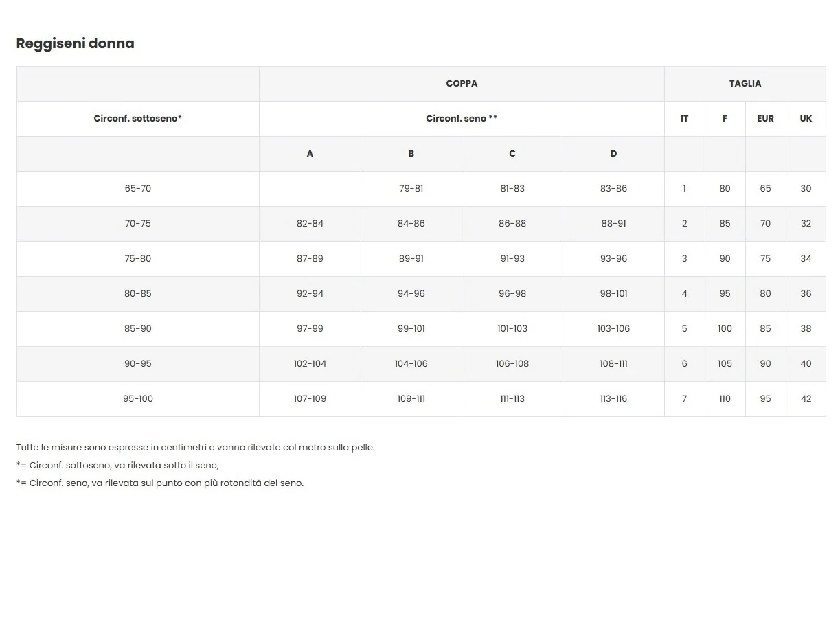This screenshot has height=618, width=840.
Task: Click the TAGLIA column group header
Action: click(745, 84)
